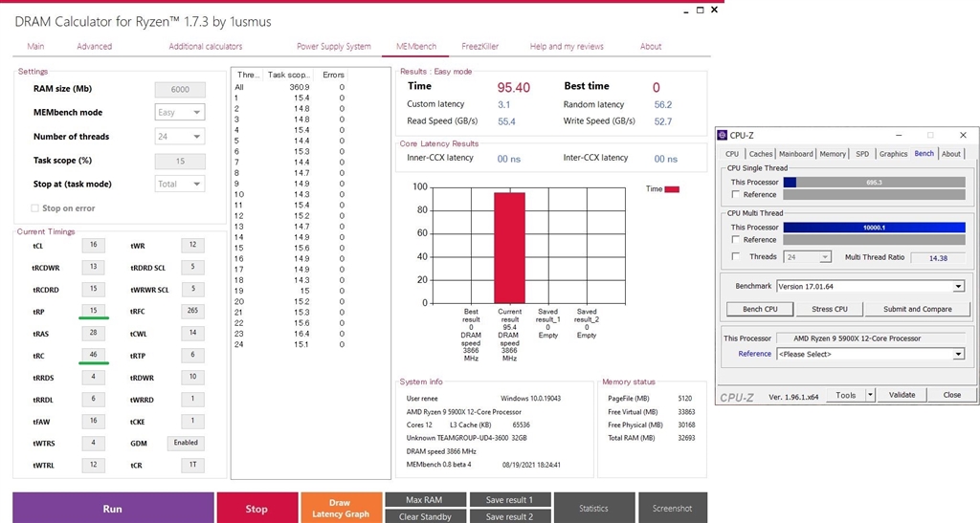Open the Stop at (task mode) dropdown
Viewport: 980px width, 523px height.
pos(180,185)
